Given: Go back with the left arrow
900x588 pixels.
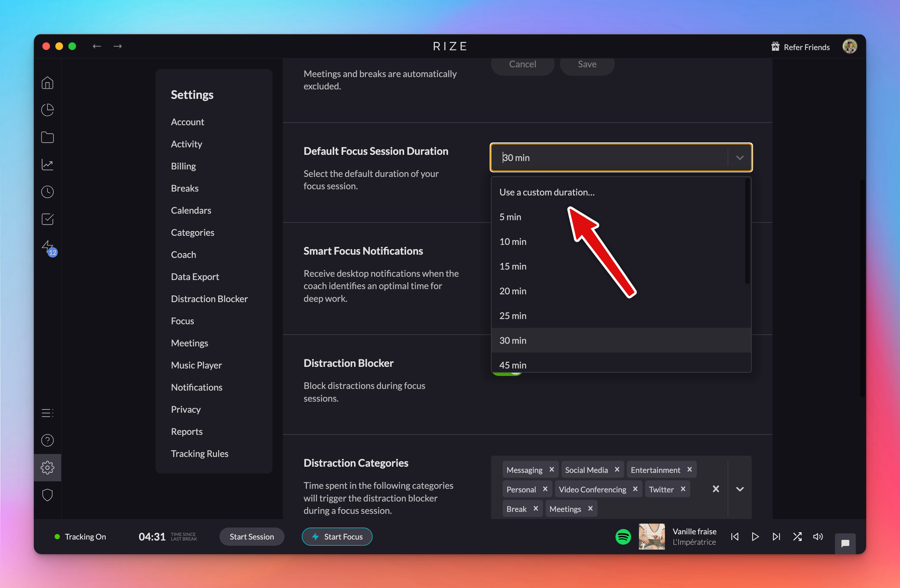Looking at the screenshot, I should (97, 46).
